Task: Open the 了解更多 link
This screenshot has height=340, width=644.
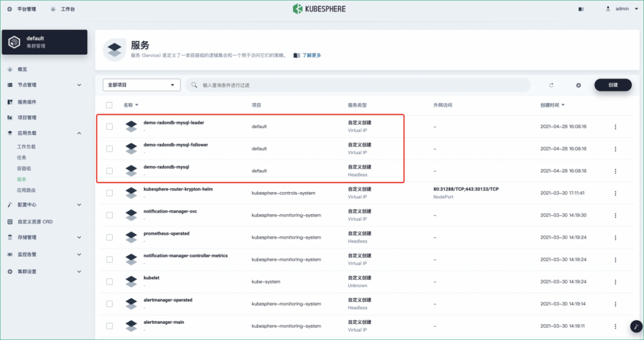Action: point(312,55)
